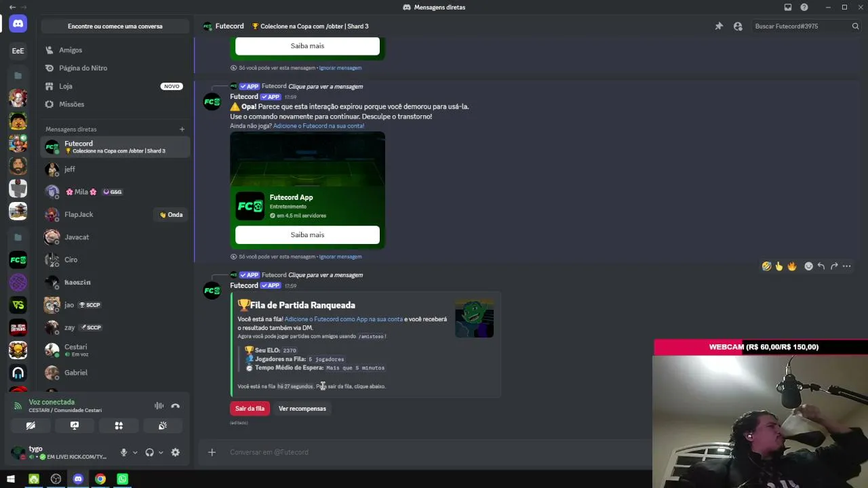Start an activity in voice
This screenshot has height=488, width=868.
point(119,426)
